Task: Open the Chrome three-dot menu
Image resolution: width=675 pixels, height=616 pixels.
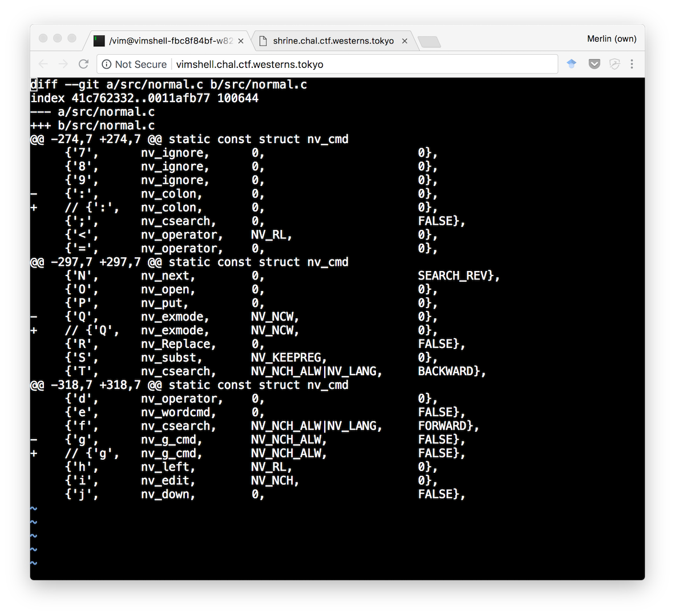Action: (632, 64)
